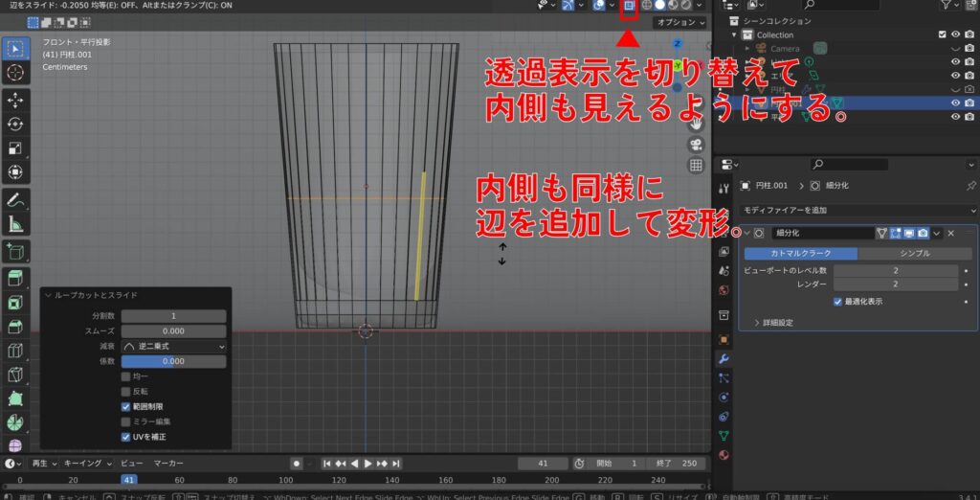Uncheck the UVを補正 option

(x=126, y=437)
